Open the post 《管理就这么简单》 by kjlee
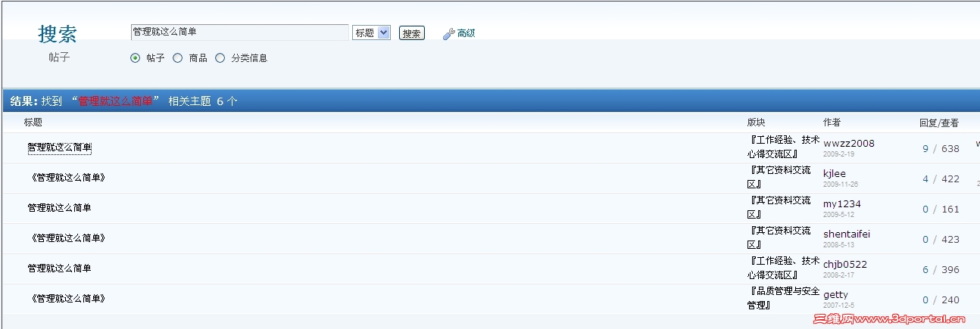 (x=67, y=178)
